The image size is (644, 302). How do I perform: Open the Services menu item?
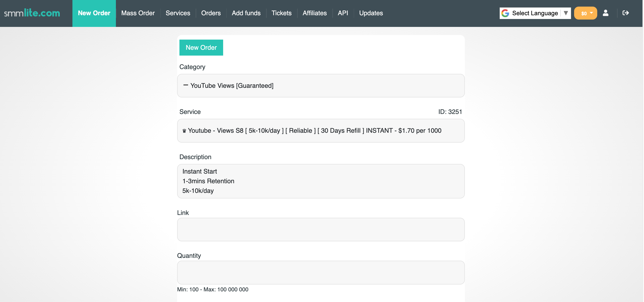click(x=178, y=13)
